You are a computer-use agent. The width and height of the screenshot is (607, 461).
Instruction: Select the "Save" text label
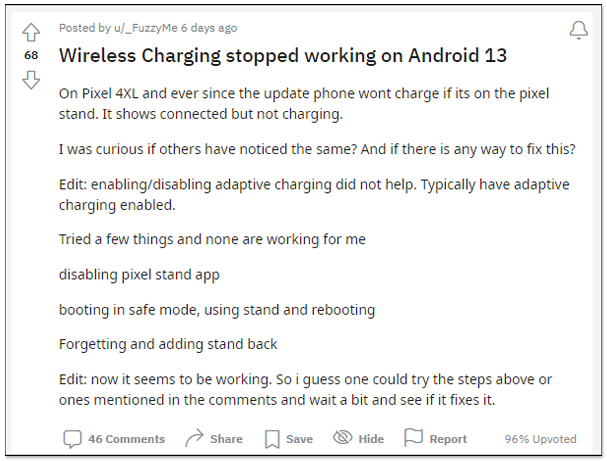click(299, 438)
